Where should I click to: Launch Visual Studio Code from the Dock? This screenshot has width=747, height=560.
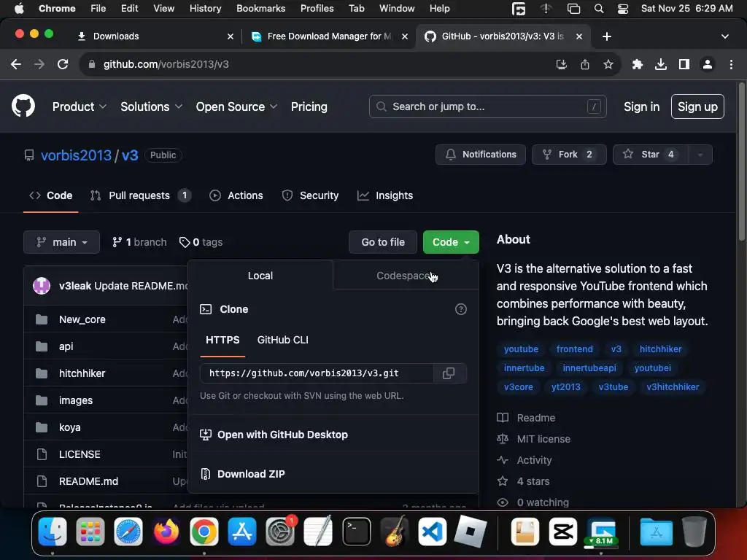pyautogui.click(x=432, y=532)
